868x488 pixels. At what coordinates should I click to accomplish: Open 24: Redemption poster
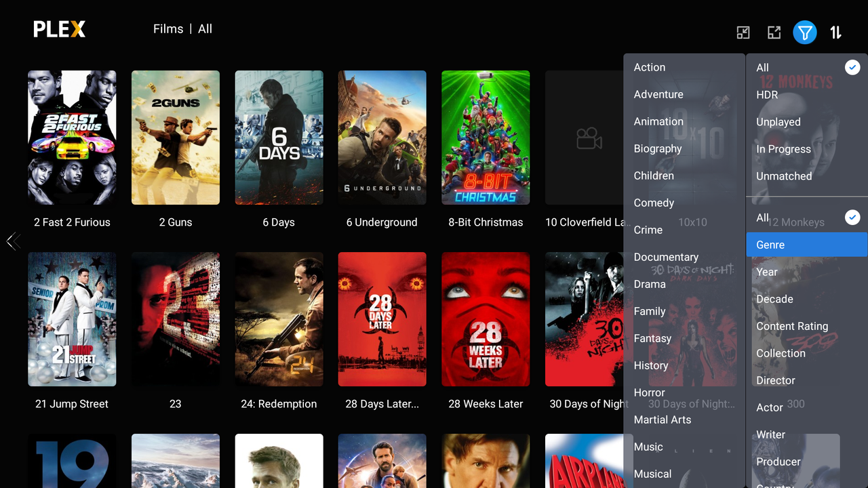tap(279, 319)
